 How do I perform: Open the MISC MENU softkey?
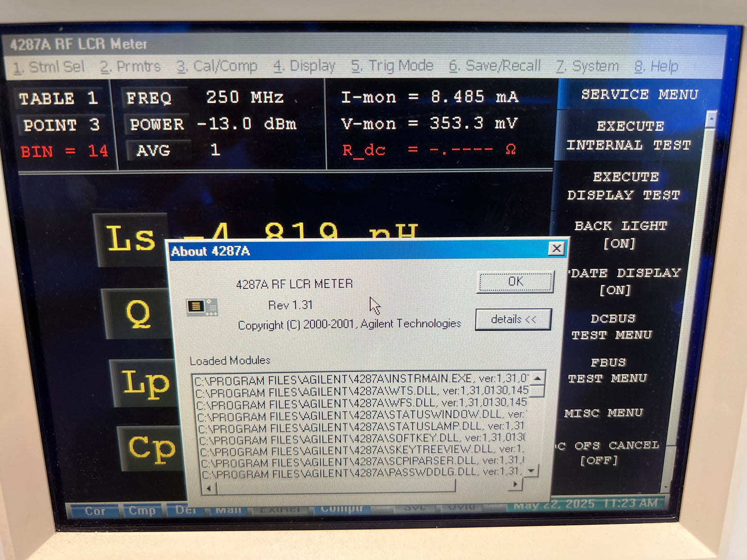click(x=604, y=413)
